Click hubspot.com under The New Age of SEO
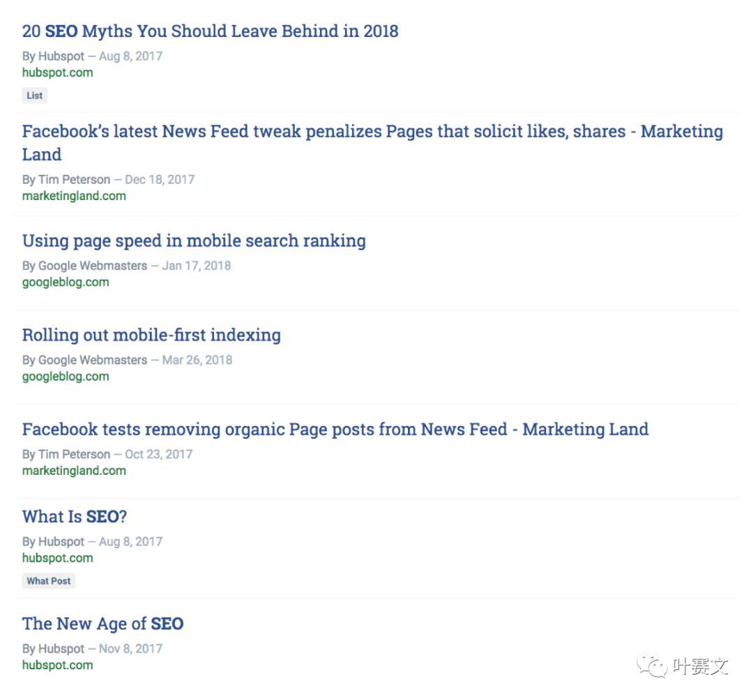The height and width of the screenshot is (700, 753). tap(58, 665)
